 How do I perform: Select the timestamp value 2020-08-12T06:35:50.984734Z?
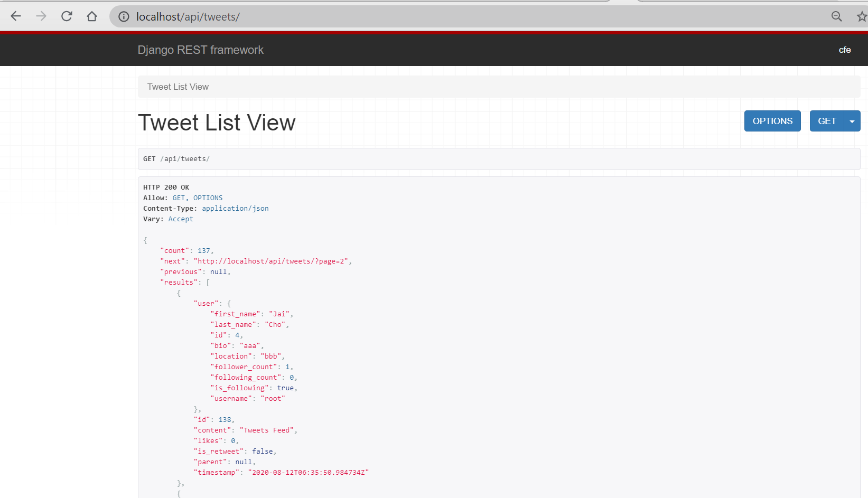(x=309, y=473)
